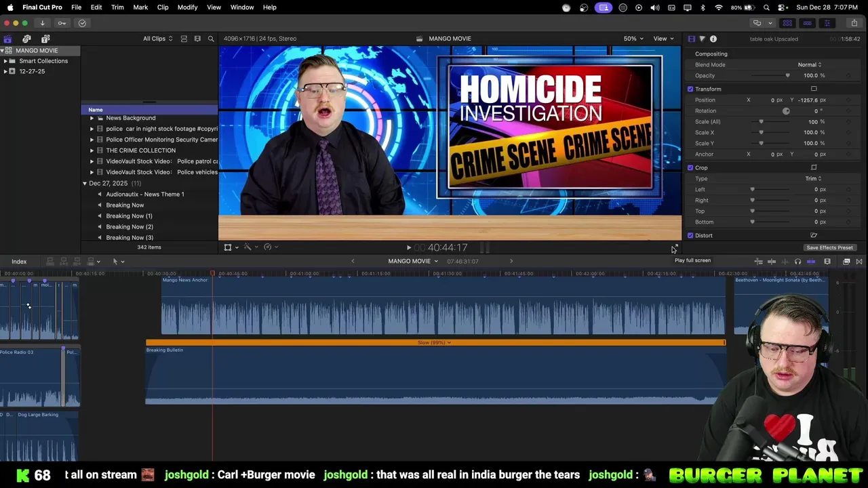Image resolution: width=868 pixels, height=488 pixels.
Task: Open the Window menu
Action: (242, 7)
